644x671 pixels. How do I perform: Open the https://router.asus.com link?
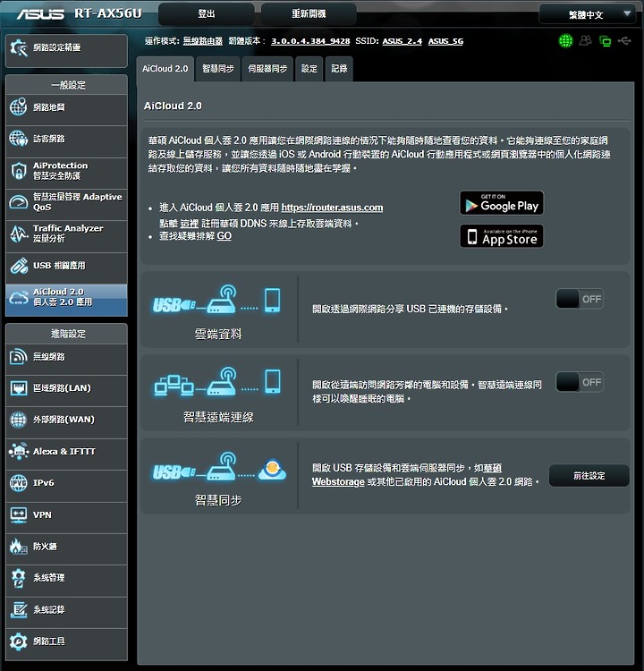pyautogui.click(x=332, y=208)
